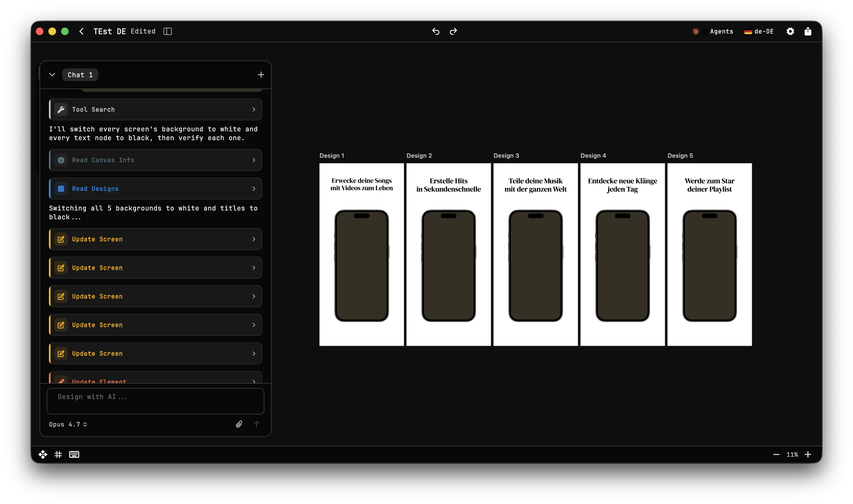This screenshot has width=853, height=504.
Task: Go back using the left chevron
Action: coord(82,31)
